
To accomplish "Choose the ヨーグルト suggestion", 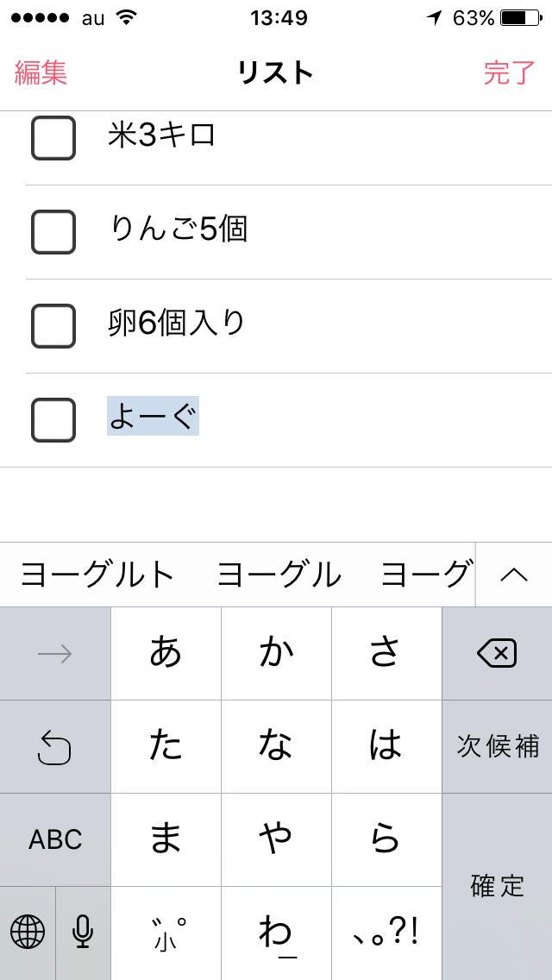I will pos(97,575).
